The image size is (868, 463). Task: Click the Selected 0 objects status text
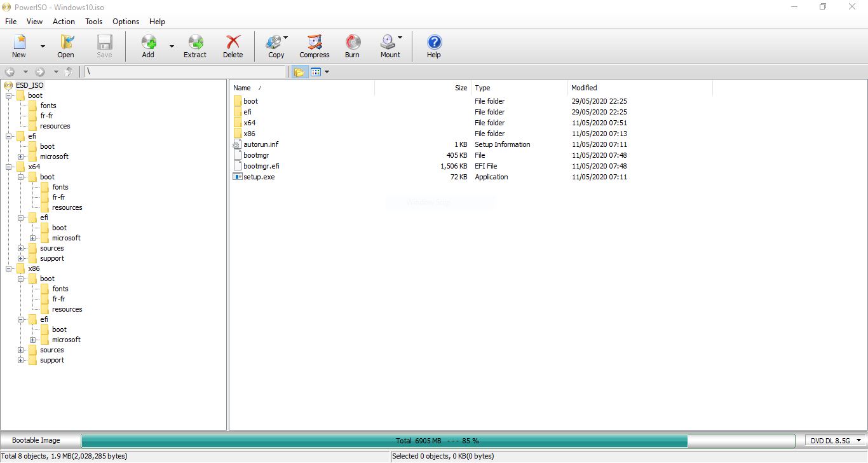click(443, 456)
